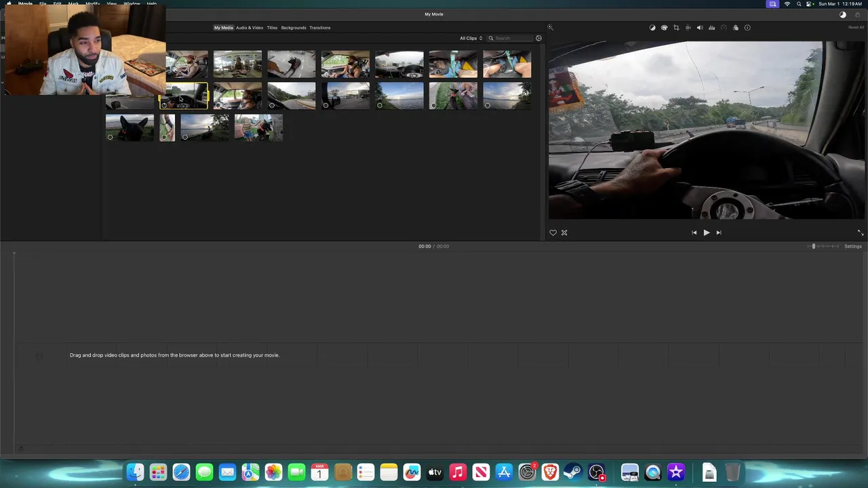Viewport: 868px width, 488px height.
Task: Open the Wi-Fi status menu
Action: [787, 3]
